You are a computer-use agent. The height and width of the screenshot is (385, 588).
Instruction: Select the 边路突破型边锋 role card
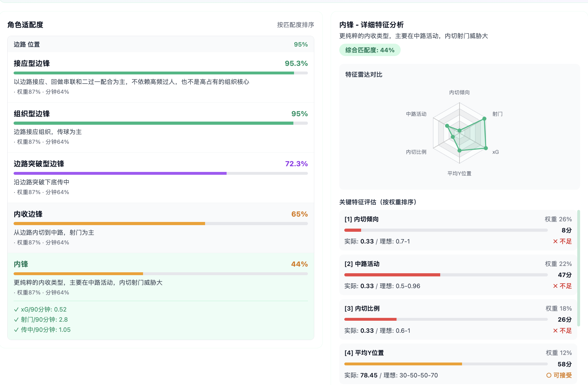[161, 178]
